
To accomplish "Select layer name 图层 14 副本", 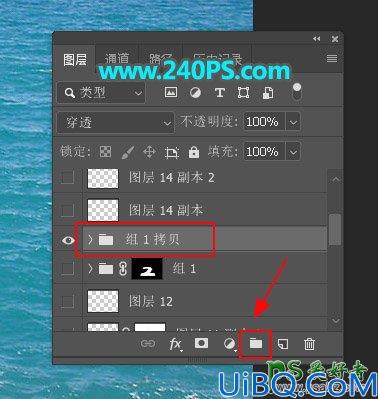I will 166,210.
